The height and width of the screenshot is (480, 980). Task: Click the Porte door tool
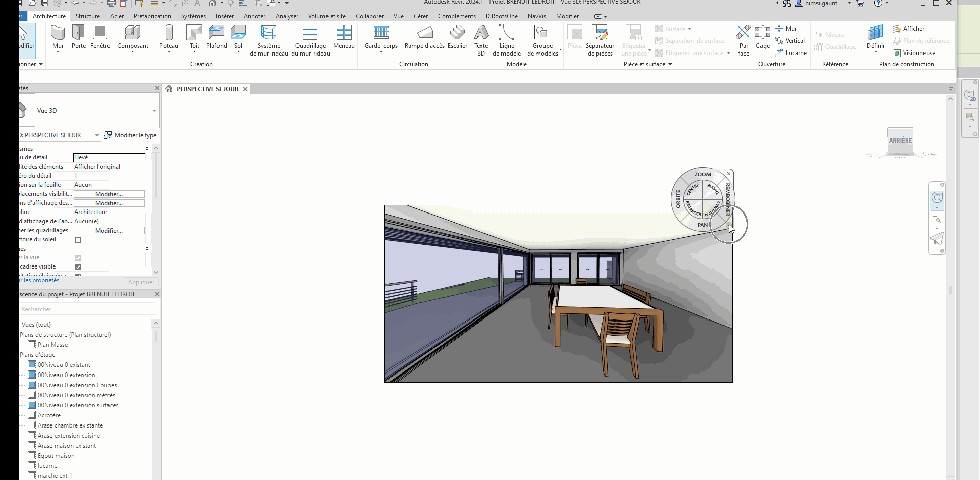tap(78, 37)
